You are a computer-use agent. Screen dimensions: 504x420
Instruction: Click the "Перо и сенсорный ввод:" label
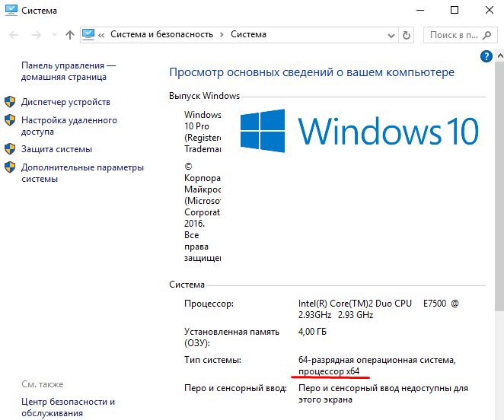pyautogui.click(x=235, y=389)
